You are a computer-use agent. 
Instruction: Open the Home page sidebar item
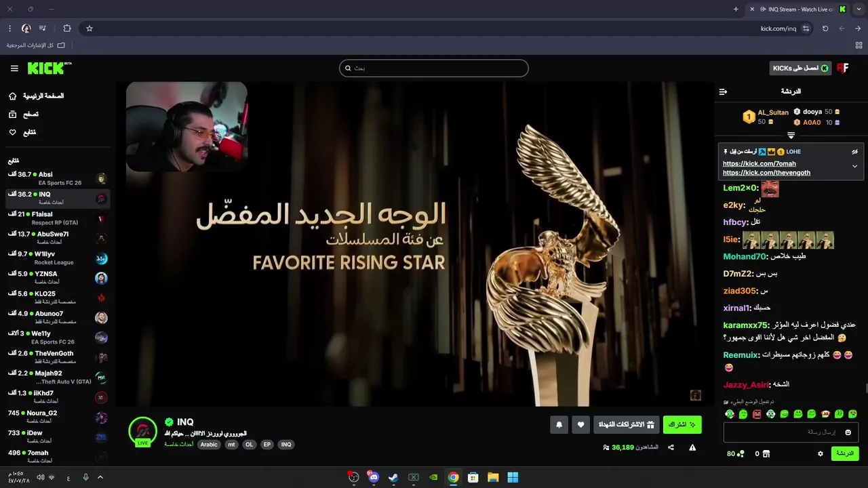tap(37, 96)
